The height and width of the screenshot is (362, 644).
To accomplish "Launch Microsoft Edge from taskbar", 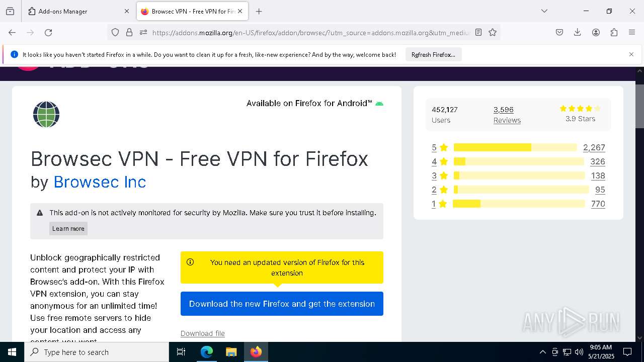I will coord(207,352).
